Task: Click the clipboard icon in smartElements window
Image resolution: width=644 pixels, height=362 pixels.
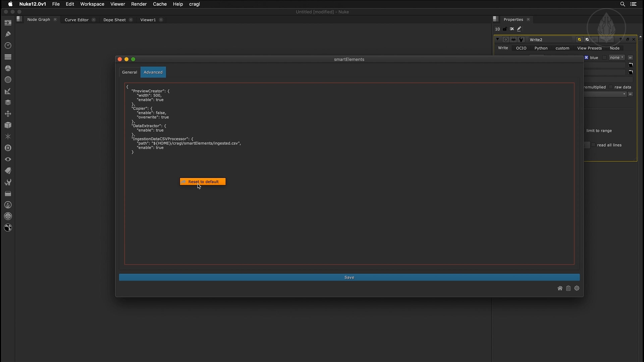Action: [568, 288]
